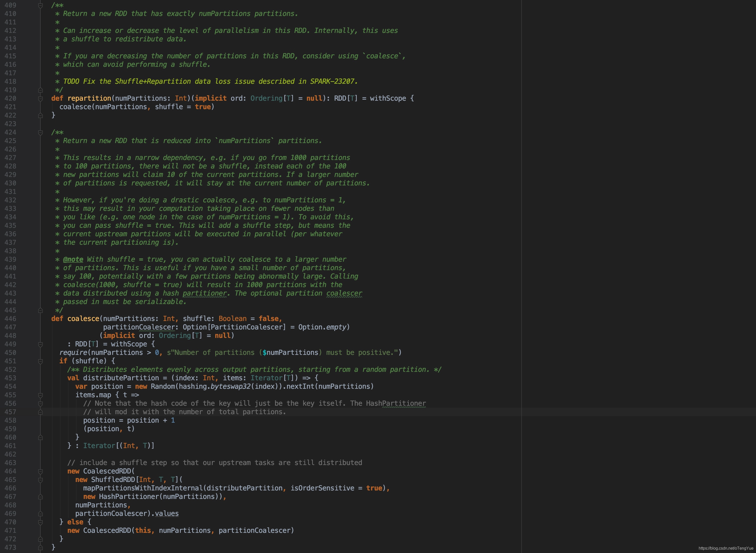The image size is (756, 553).
Task: Click line number 471 in the gutter
Action: point(10,531)
